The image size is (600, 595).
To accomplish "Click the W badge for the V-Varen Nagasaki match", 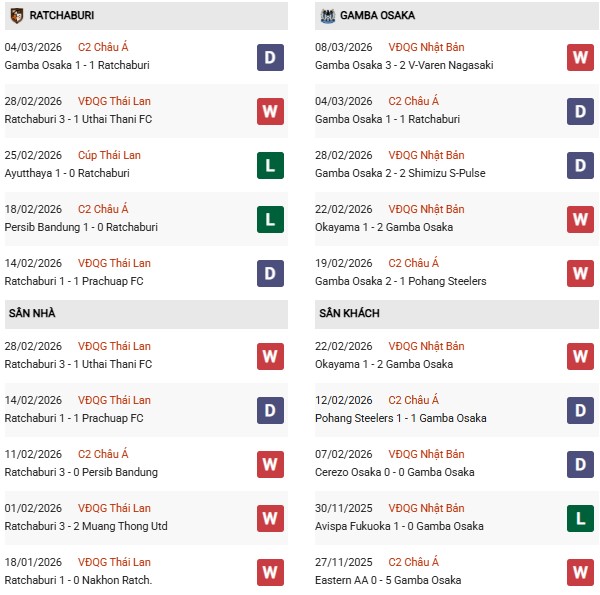I will click(x=580, y=57).
